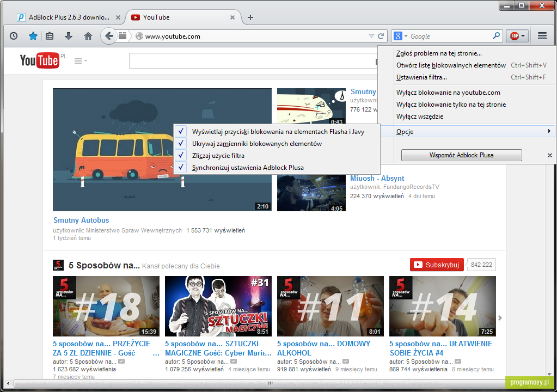
Task: Dismiss the Wspomóż Adblock Plusa bar with X
Action: (549, 155)
